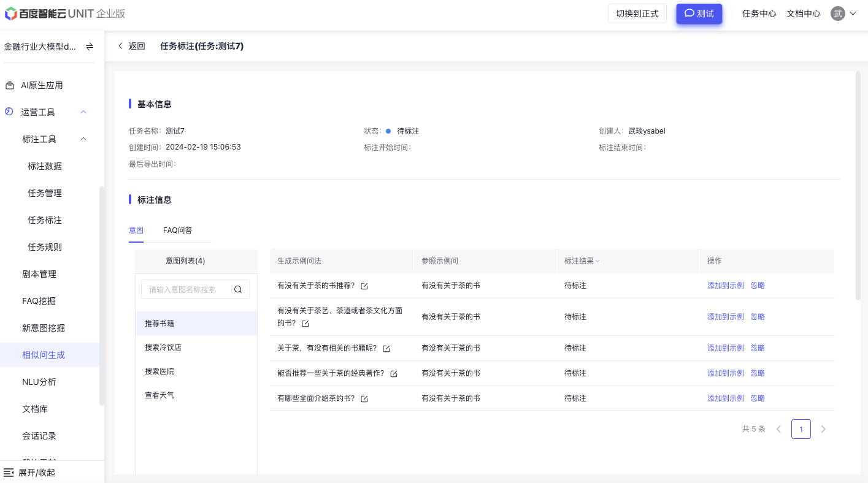The height and width of the screenshot is (483, 868).
Task: Click the sidebar vertical scrollbar
Action: (102, 295)
